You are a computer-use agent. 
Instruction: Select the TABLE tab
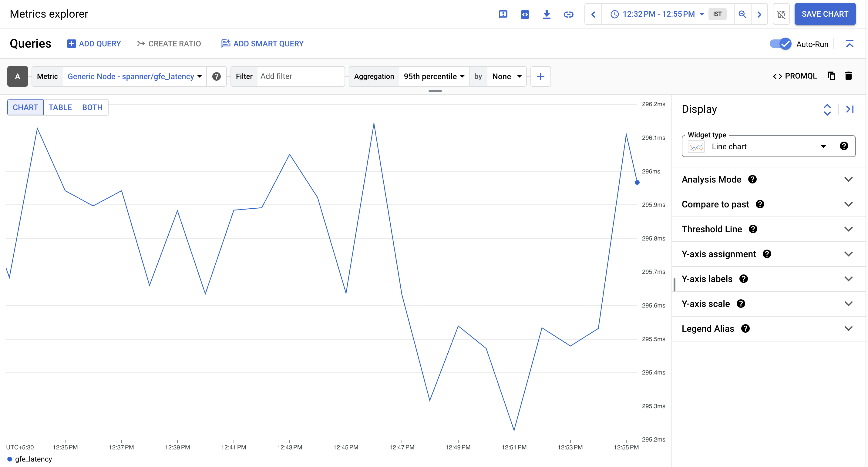tap(60, 108)
